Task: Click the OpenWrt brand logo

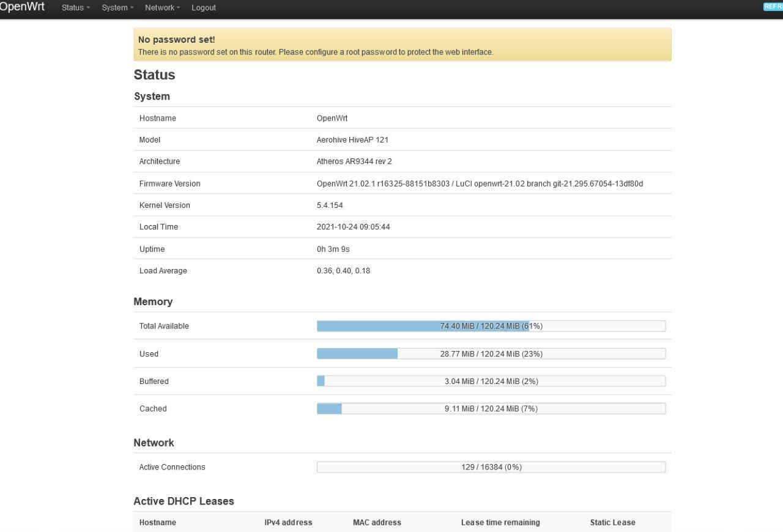Action: click(x=23, y=7)
